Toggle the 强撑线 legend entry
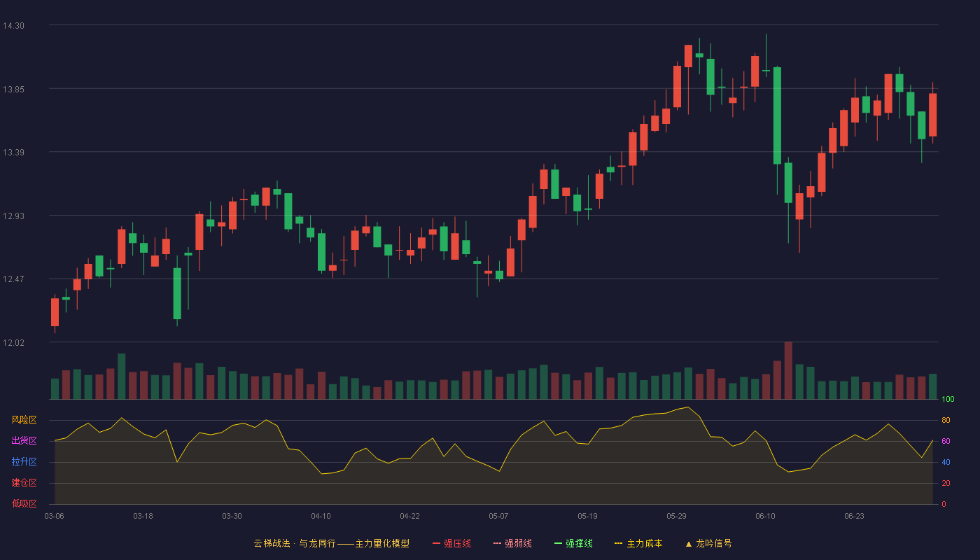Viewport: 980px width, 560px height. pyautogui.click(x=573, y=543)
